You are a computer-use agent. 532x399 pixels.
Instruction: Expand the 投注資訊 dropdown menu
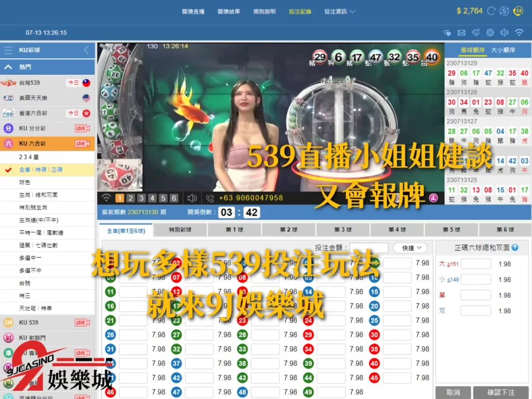click(340, 11)
